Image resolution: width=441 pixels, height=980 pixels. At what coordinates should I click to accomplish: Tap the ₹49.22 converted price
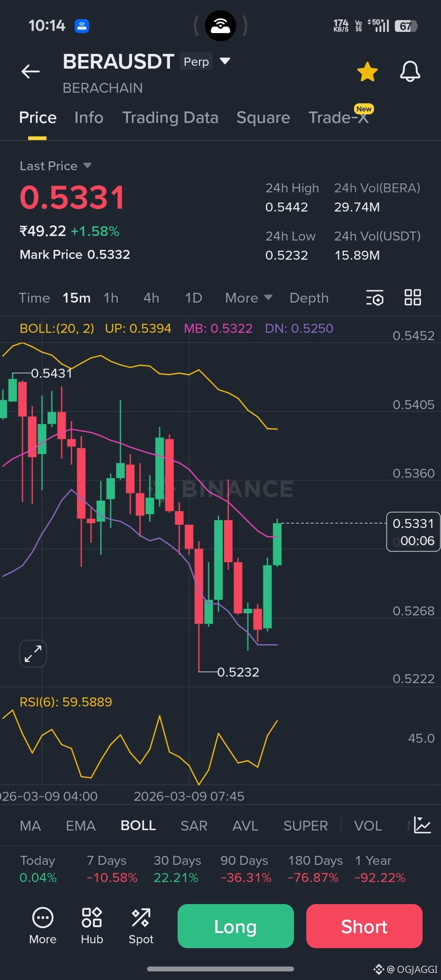click(x=42, y=231)
